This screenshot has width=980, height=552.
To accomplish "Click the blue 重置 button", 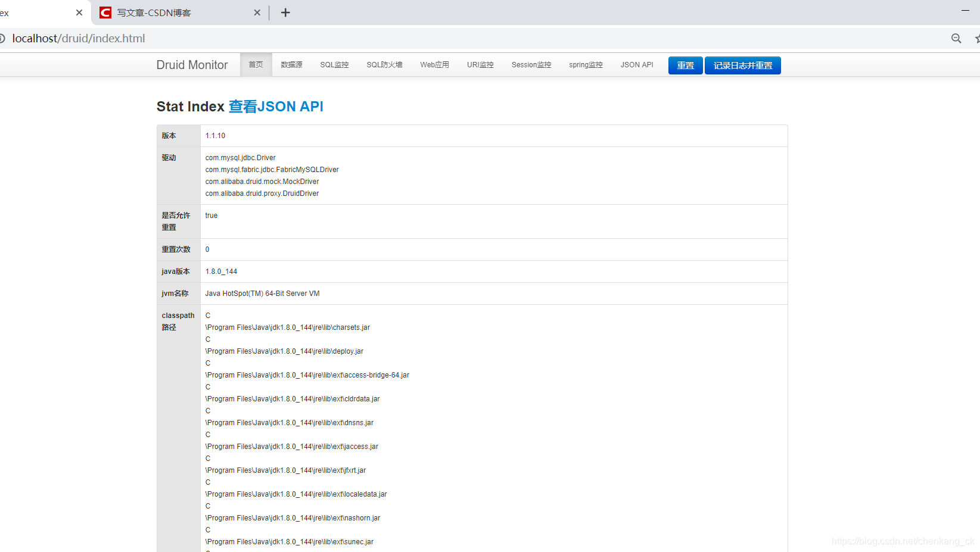I will pos(685,66).
